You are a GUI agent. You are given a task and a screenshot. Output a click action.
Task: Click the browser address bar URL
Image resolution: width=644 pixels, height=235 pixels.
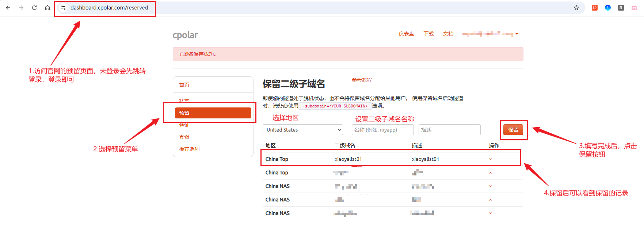[x=109, y=8]
